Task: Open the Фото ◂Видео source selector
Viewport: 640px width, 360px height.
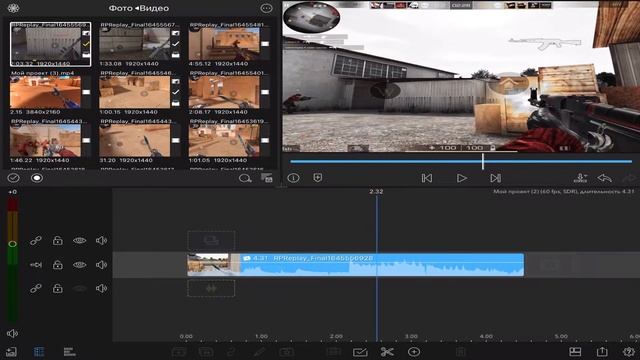Action: (138, 8)
